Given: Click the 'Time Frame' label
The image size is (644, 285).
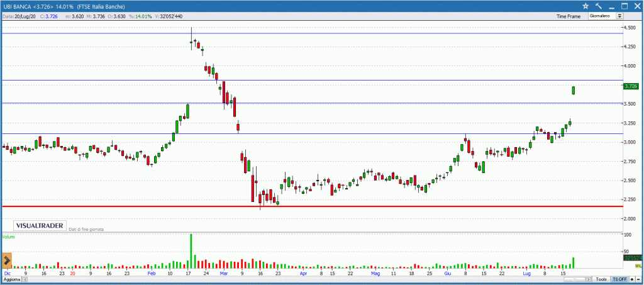Looking at the screenshot, I should pyautogui.click(x=569, y=16).
